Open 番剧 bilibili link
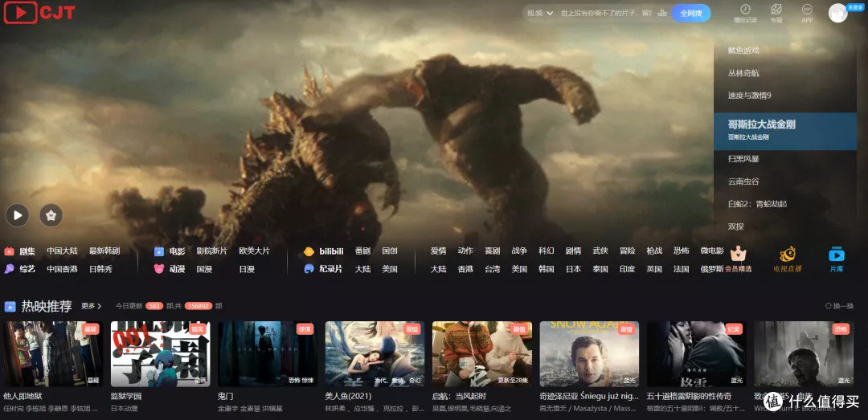The image size is (868, 420). (362, 251)
